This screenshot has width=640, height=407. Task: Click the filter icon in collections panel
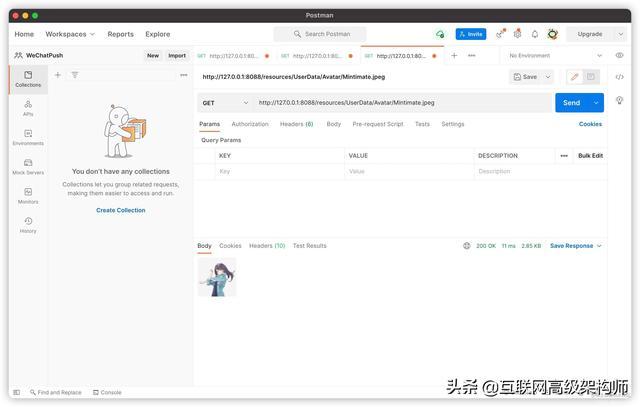75,75
